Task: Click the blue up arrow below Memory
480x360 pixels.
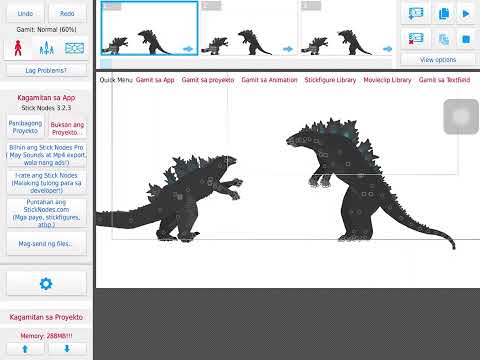Action: [25, 349]
